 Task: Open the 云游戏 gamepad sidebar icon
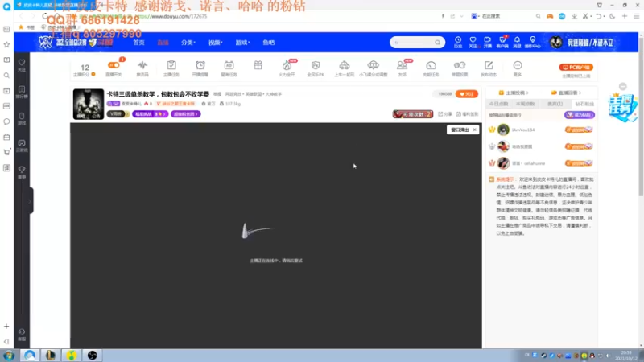(x=22, y=146)
